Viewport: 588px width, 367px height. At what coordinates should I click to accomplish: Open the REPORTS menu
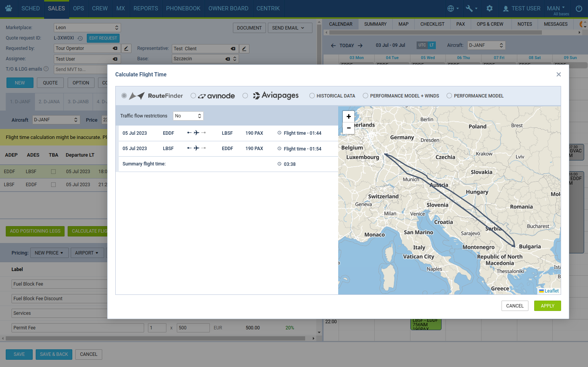146,8
